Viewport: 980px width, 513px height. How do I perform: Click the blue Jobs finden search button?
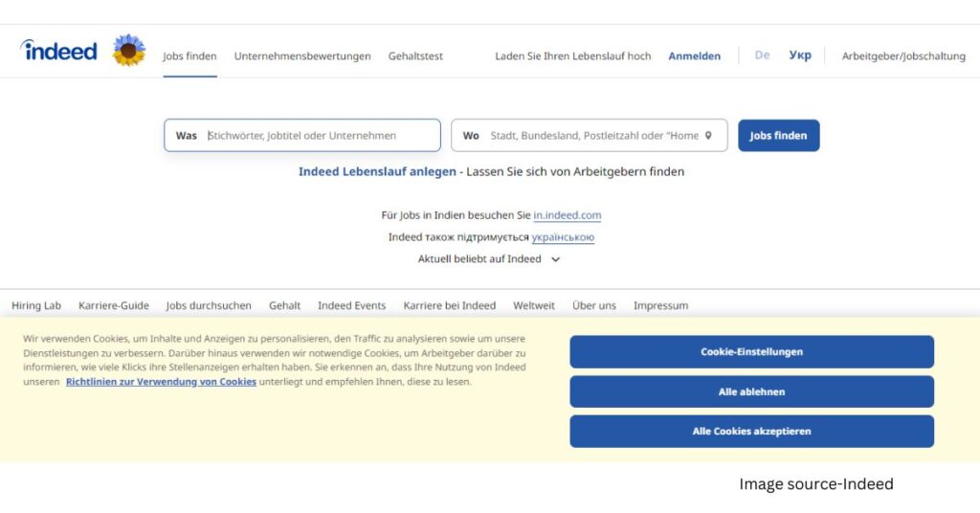click(x=779, y=136)
